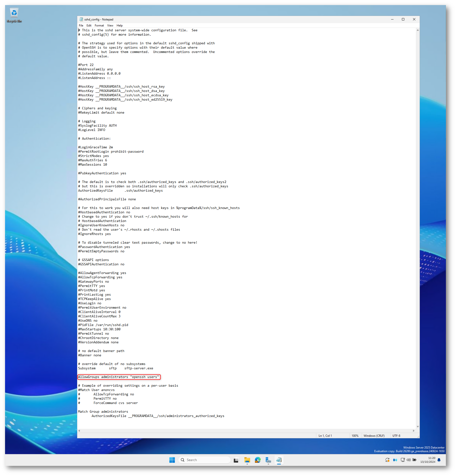Click the Notepad icon in the title bar
456x476 pixels.
click(81, 20)
